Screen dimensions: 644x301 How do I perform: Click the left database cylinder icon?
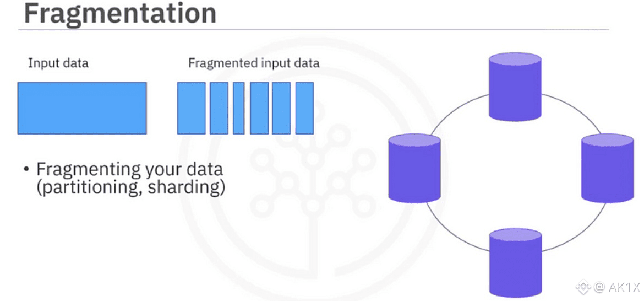pos(414,168)
